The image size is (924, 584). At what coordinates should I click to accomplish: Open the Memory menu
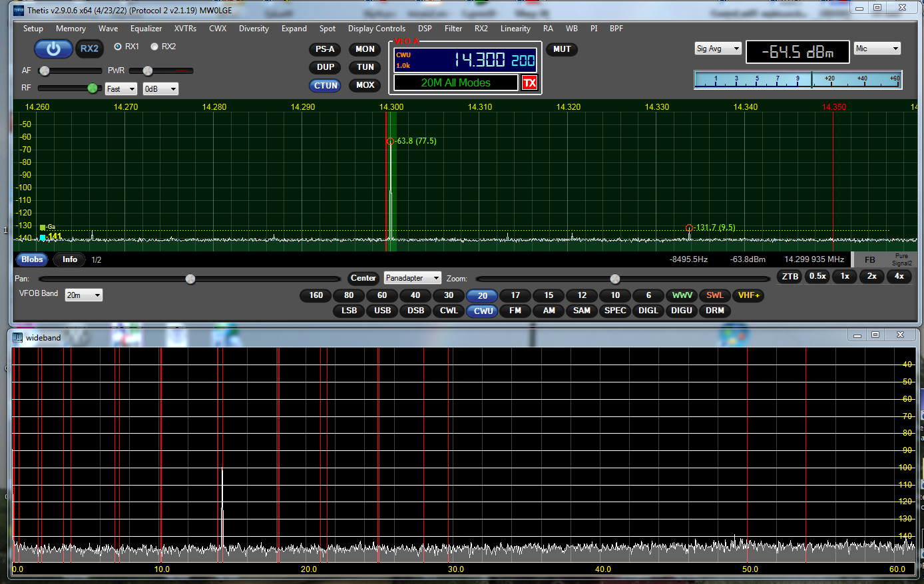pos(71,29)
